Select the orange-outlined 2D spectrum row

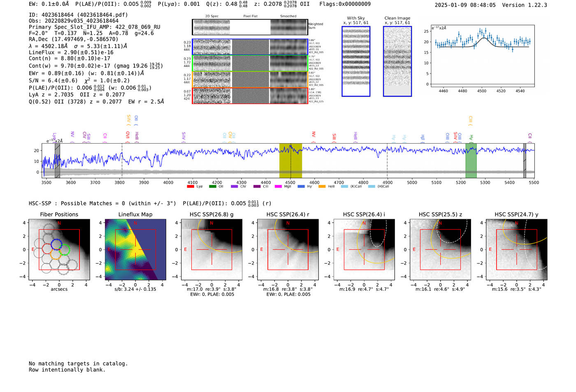click(250, 79)
